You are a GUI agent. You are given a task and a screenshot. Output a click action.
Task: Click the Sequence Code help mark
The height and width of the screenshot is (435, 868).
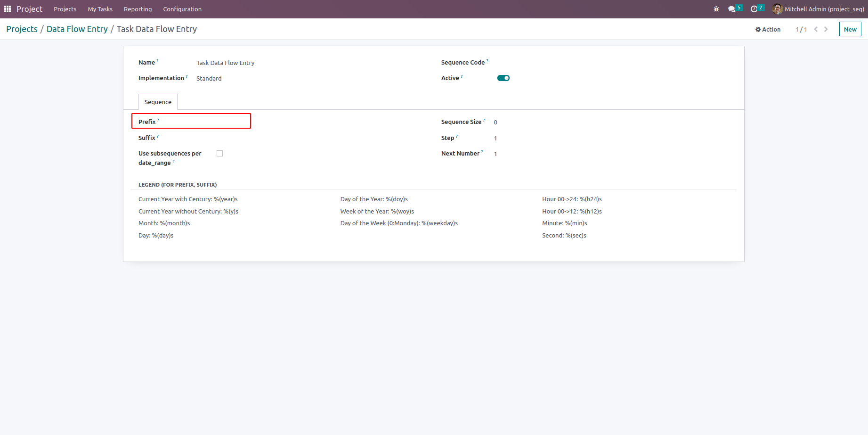(487, 61)
